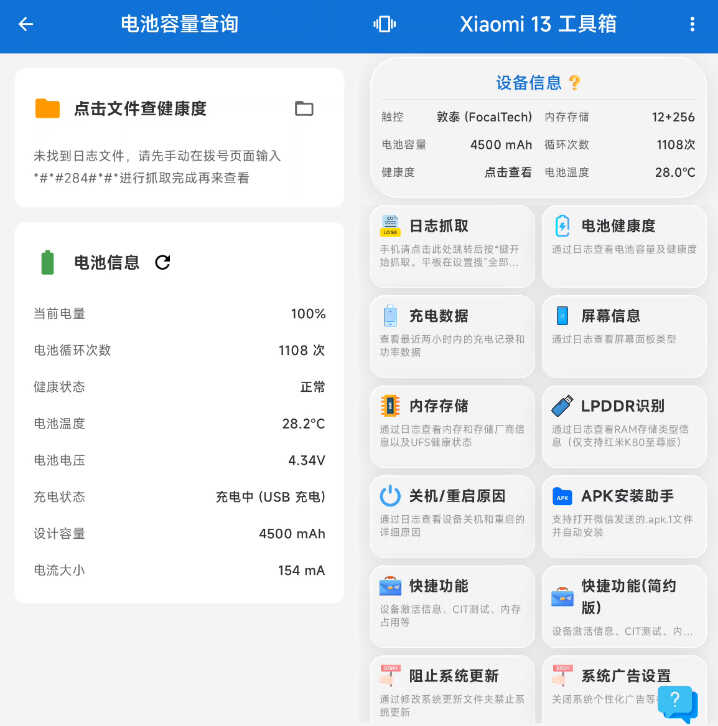Screen dimensions: 718x726
Task: Open the 阻止系统更新 block update tile
Action: tap(452, 690)
